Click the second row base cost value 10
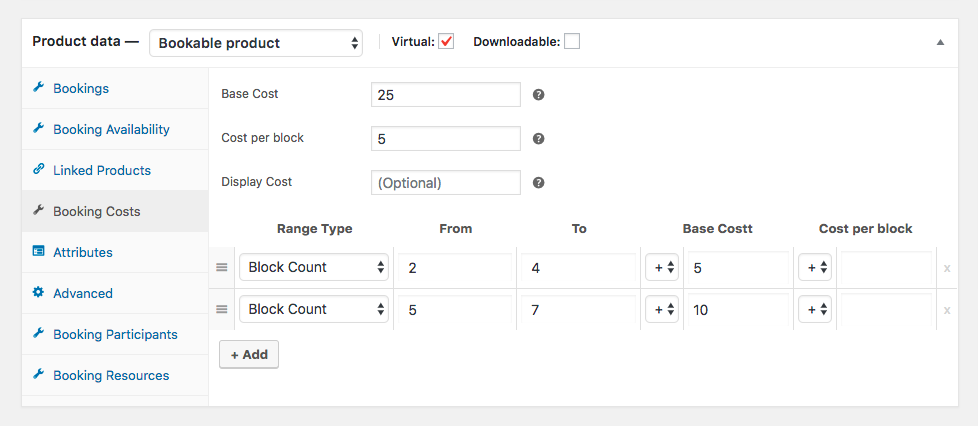 point(737,309)
